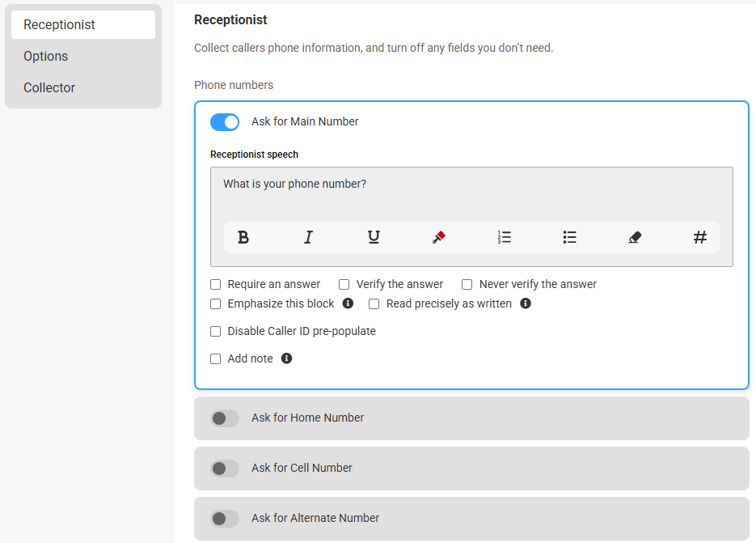Image resolution: width=756 pixels, height=543 pixels.
Task: Insert a numbered list
Action: coord(505,237)
